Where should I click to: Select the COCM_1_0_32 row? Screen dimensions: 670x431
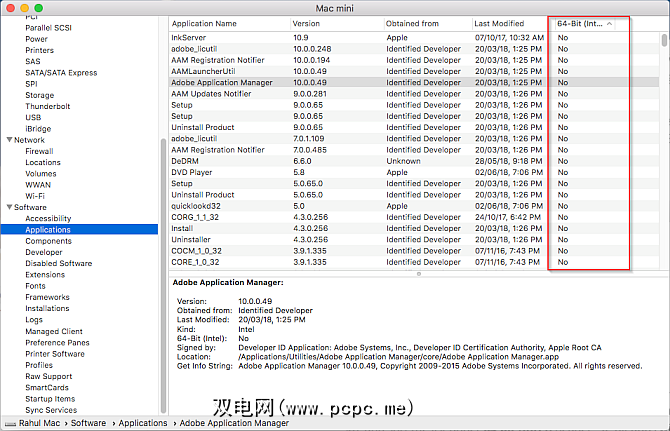(414, 251)
